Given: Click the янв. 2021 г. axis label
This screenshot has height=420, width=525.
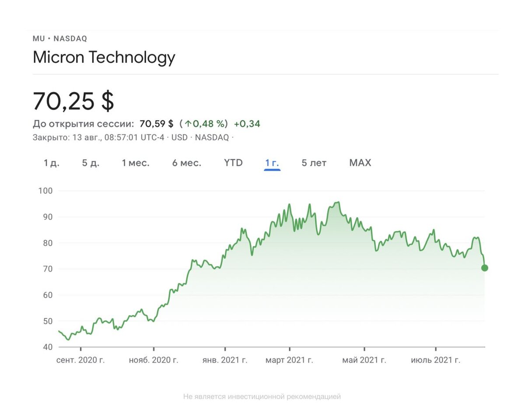Looking at the screenshot, I should pyautogui.click(x=225, y=360).
